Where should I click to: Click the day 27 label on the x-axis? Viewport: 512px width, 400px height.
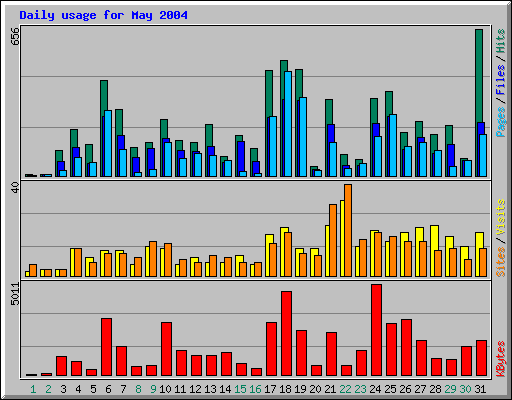[x=420, y=389]
